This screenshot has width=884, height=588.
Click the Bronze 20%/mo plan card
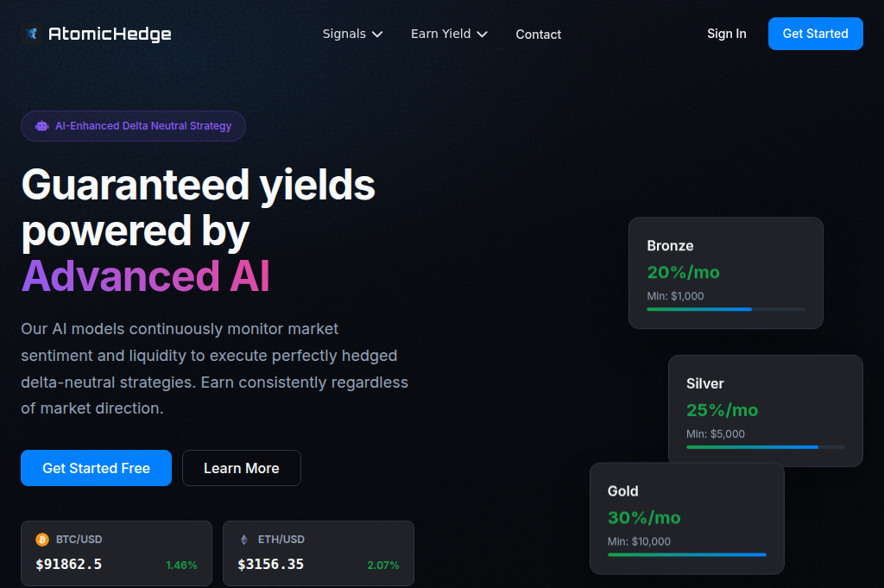725,272
